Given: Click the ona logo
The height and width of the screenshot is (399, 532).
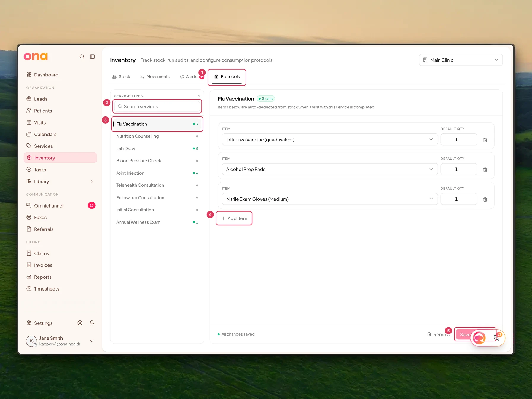Looking at the screenshot, I should tap(36, 57).
